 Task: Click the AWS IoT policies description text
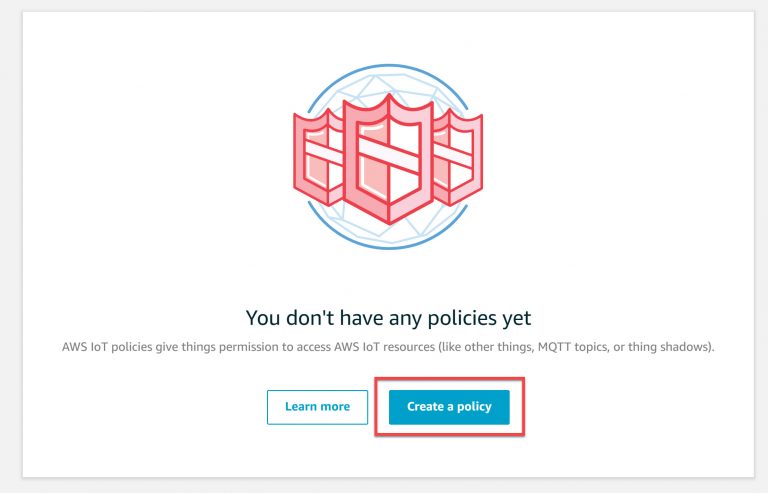click(388, 346)
